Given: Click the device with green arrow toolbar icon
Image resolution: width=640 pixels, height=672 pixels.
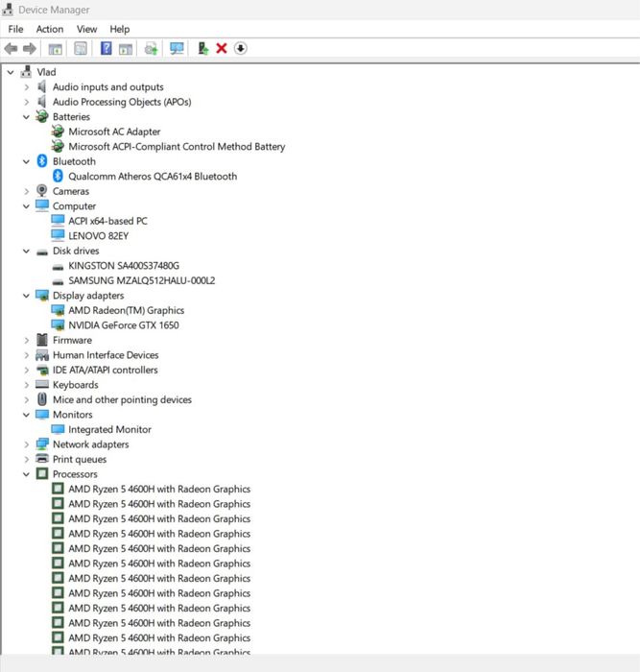Looking at the screenshot, I should (203, 48).
